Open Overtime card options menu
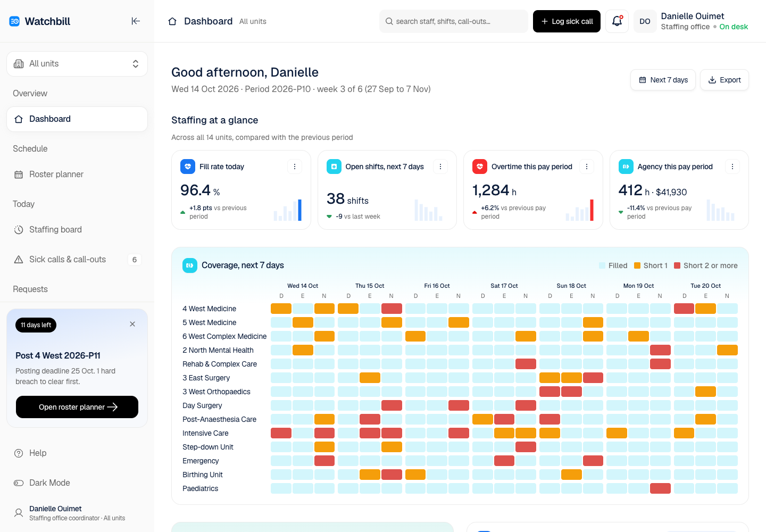The image size is (766, 532). click(x=587, y=167)
